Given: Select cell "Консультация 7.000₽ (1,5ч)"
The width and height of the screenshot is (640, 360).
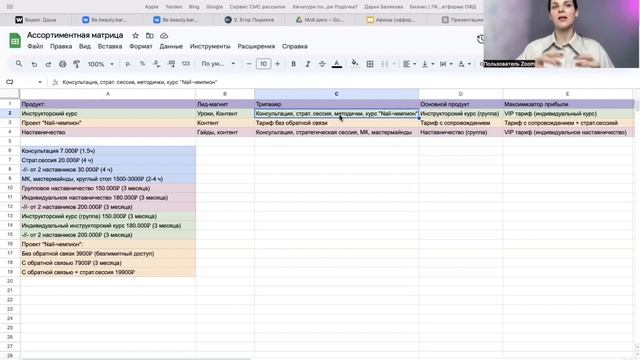Looking at the screenshot, I should click(x=108, y=151).
